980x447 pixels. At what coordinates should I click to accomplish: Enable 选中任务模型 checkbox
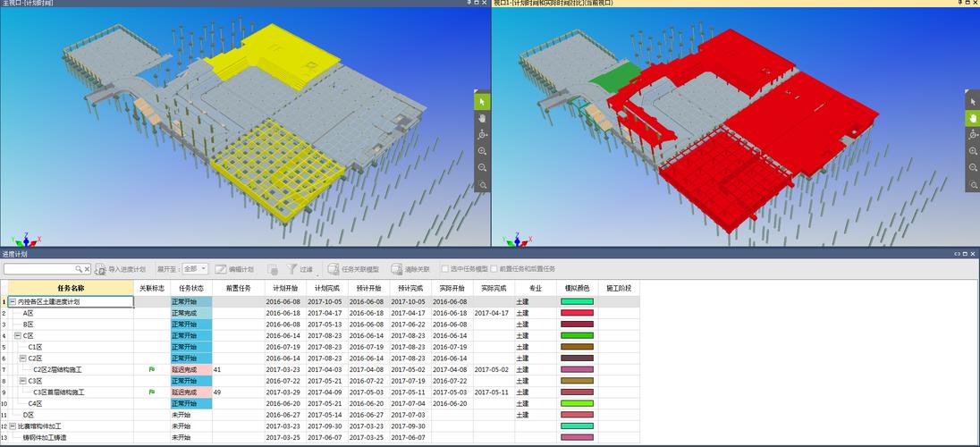pos(445,269)
